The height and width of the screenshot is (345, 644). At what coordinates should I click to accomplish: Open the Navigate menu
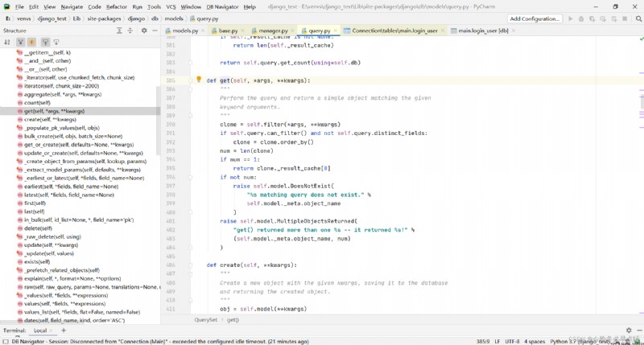(72, 6)
